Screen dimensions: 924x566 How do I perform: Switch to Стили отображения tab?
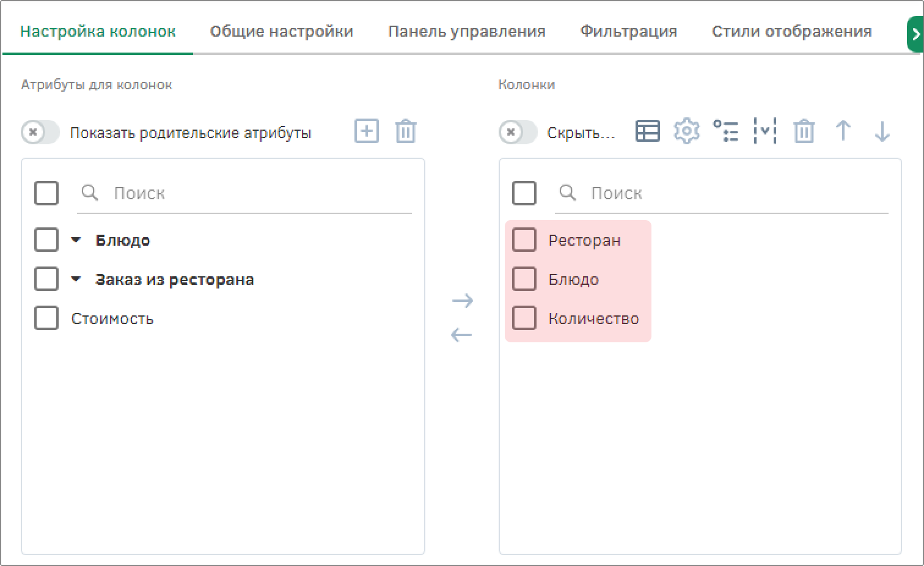pos(792,32)
